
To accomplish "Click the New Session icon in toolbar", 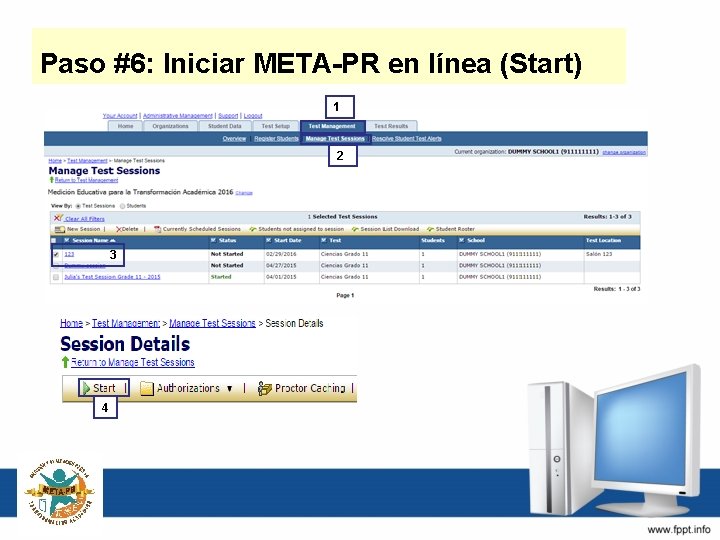I will click(x=59, y=229).
